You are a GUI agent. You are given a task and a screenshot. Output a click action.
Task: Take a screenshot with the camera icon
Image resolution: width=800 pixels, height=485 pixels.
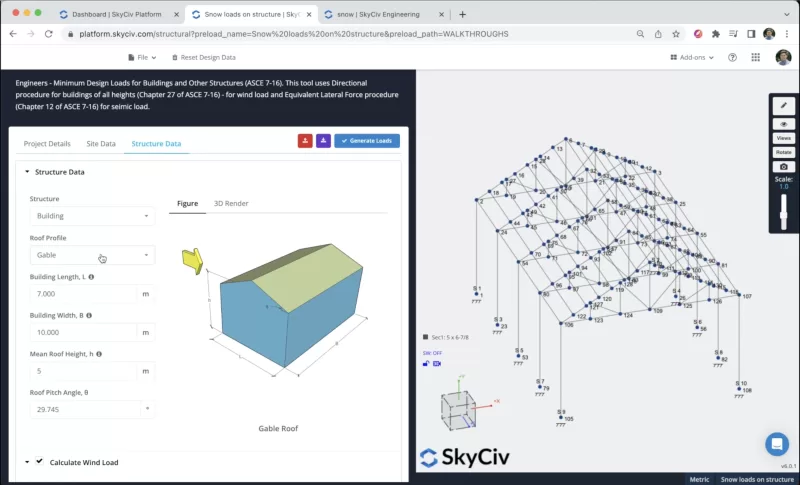784,167
